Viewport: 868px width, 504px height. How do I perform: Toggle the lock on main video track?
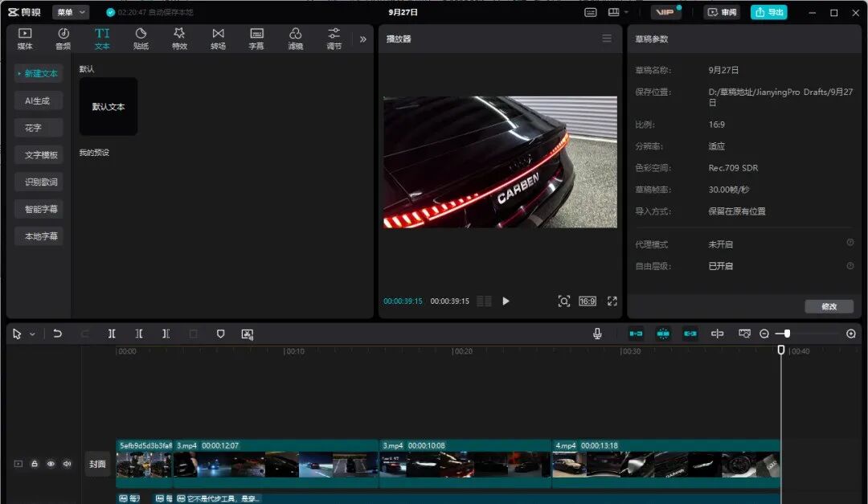35,464
